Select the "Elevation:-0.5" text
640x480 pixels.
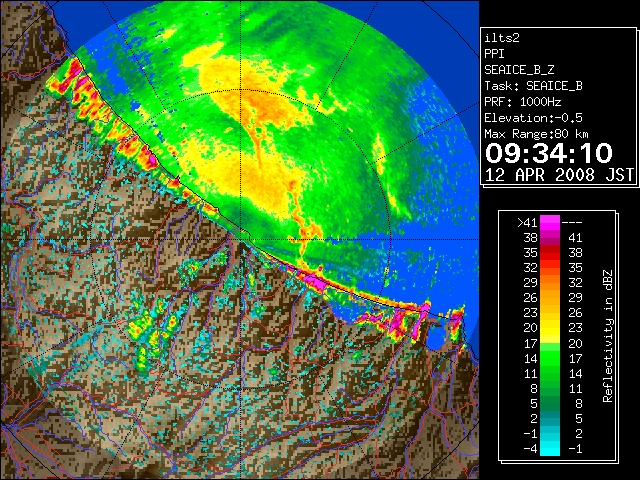click(533, 118)
